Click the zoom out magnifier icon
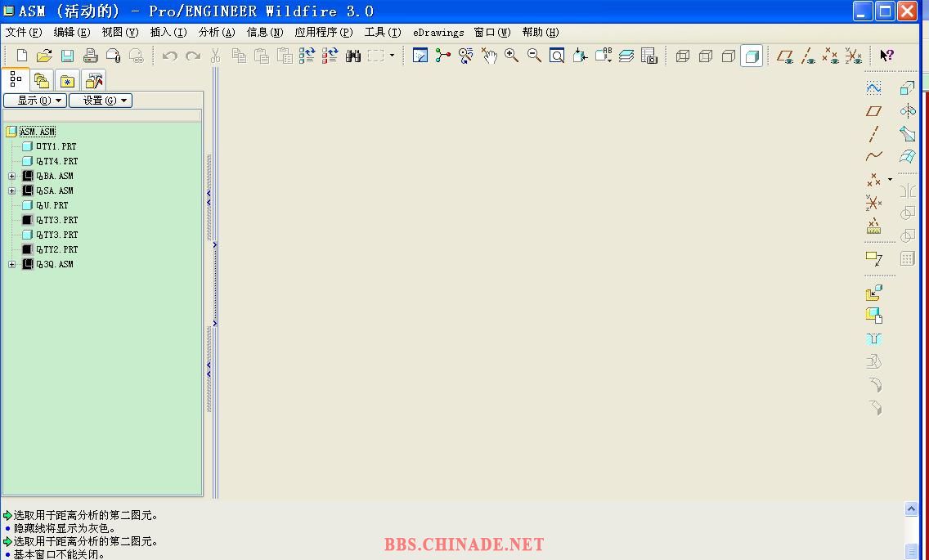This screenshot has height=560, width=929. (534, 56)
